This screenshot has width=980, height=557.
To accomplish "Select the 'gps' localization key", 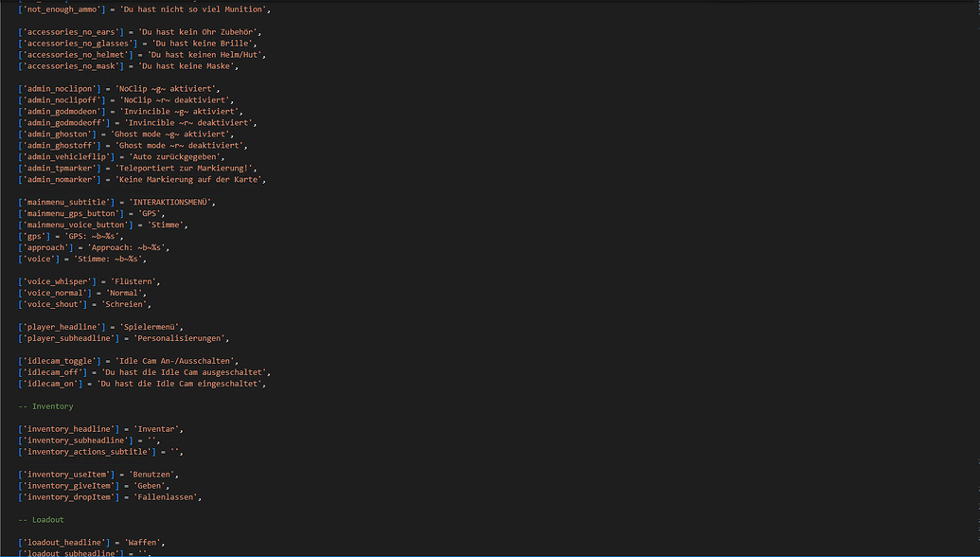I will tap(36, 236).
